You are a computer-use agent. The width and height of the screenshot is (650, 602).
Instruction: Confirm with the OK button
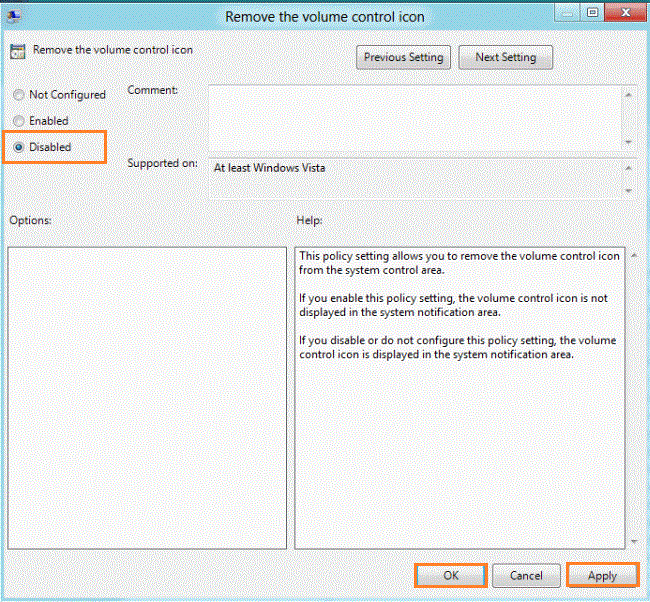(451, 575)
